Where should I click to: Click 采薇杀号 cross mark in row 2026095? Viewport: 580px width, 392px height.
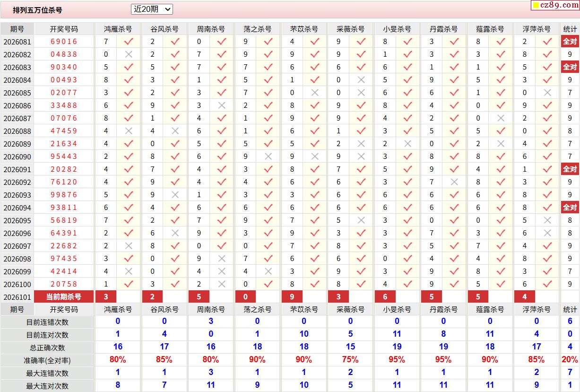pyautogui.click(x=361, y=220)
